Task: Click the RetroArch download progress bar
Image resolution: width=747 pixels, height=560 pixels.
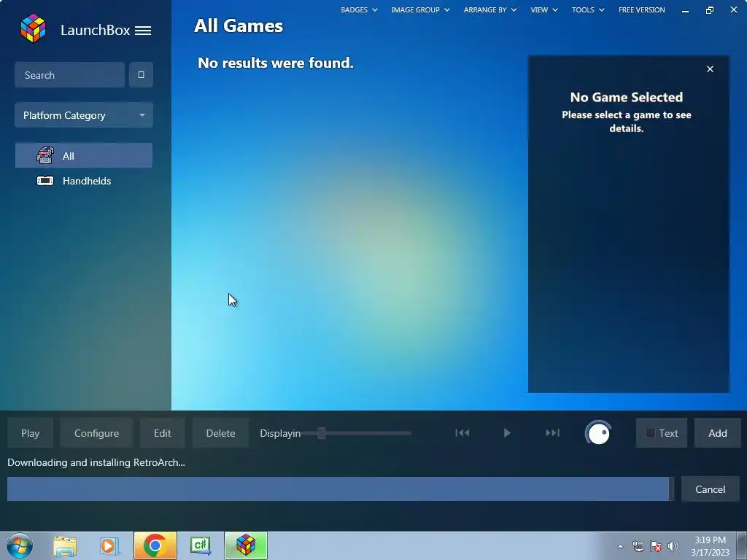Action: click(x=340, y=489)
